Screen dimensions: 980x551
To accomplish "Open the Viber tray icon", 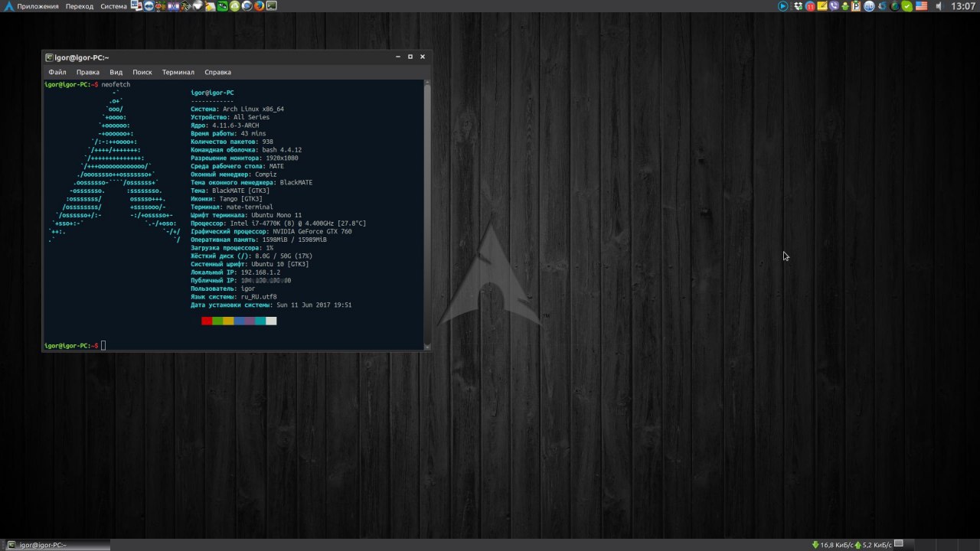I will [834, 6].
